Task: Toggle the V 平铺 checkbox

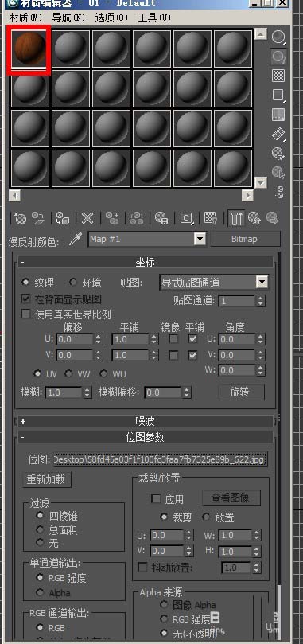Action: click(192, 355)
